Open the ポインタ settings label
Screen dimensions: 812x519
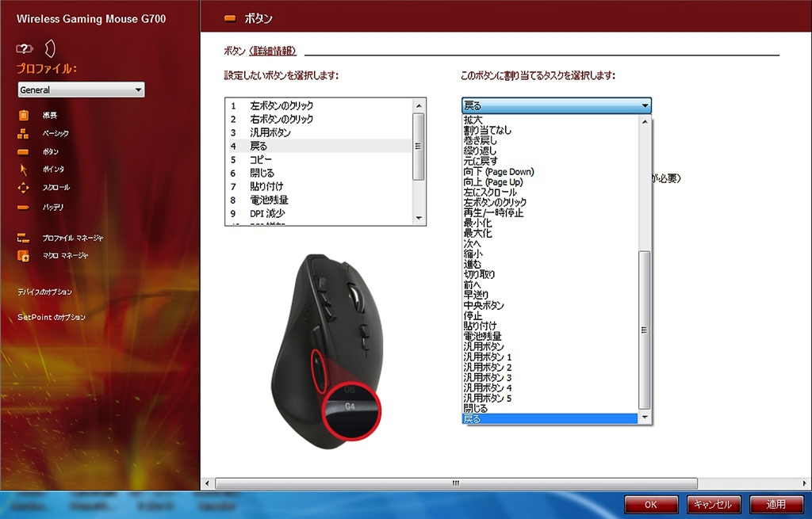53,170
